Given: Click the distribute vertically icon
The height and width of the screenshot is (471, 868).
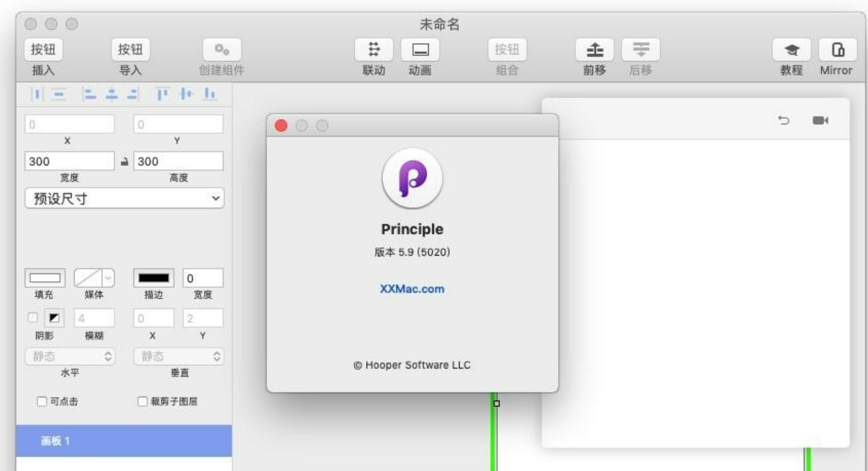Looking at the screenshot, I should tap(60, 94).
